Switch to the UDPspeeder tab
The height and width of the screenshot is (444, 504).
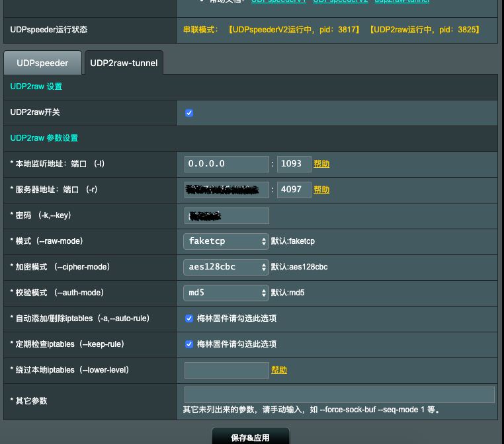[42, 63]
